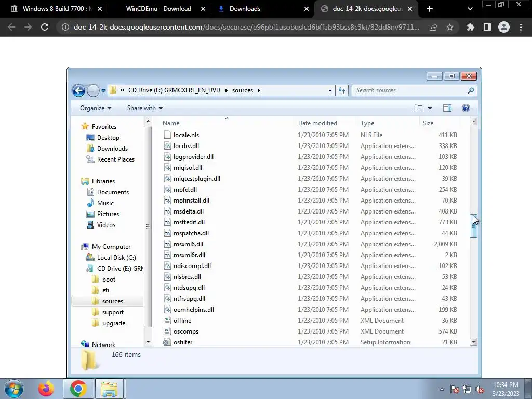Click the Explorer forward arrow button
Screen dimensions: 532x399
(x=93, y=90)
